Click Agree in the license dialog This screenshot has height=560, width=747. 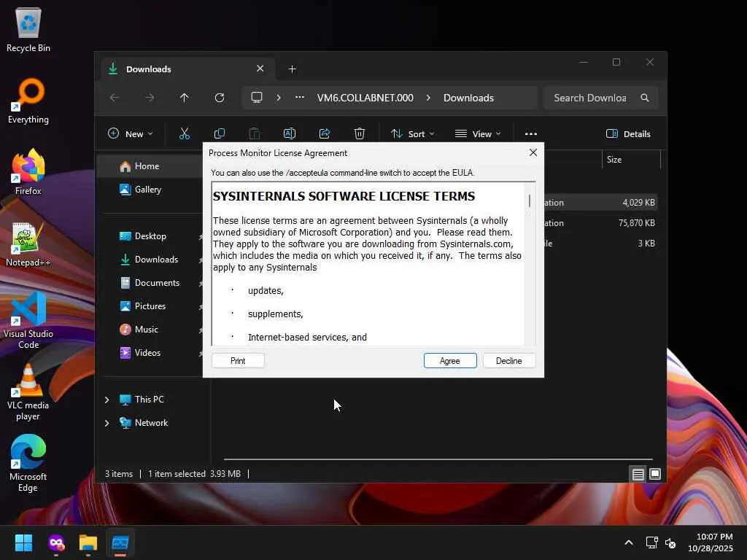pos(450,361)
